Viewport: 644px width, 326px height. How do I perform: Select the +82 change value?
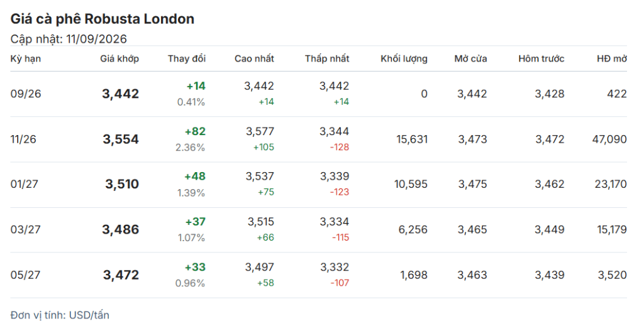[x=195, y=131]
